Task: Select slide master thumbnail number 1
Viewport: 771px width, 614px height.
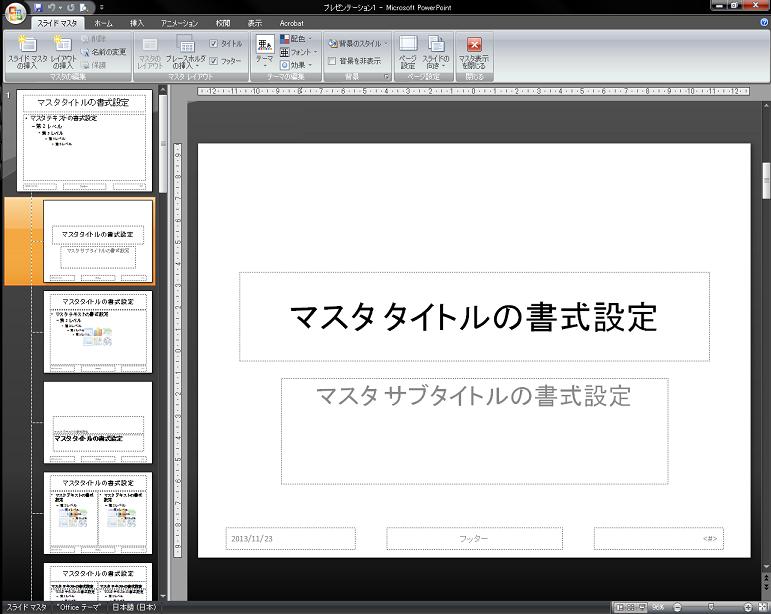Action: click(x=85, y=140)
